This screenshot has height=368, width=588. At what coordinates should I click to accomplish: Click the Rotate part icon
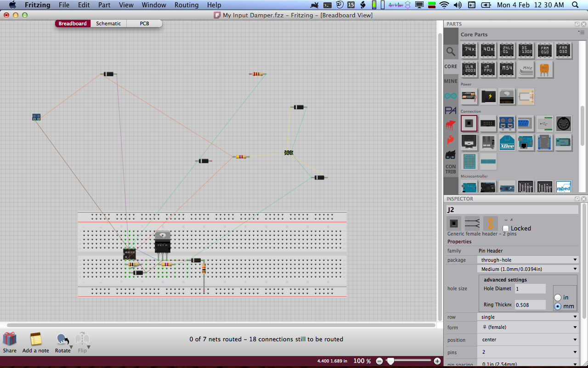coord(62,340)
